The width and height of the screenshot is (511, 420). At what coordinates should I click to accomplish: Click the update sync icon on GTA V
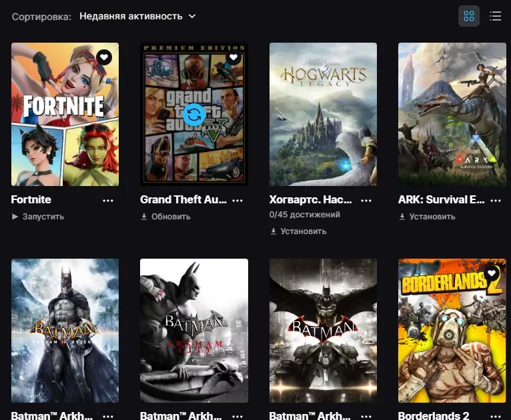194,115
